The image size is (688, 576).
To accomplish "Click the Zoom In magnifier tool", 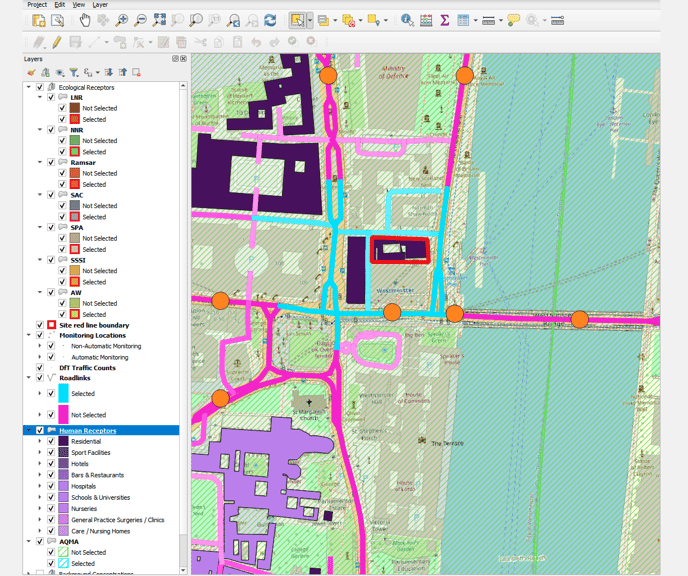I will pos(122,20).
